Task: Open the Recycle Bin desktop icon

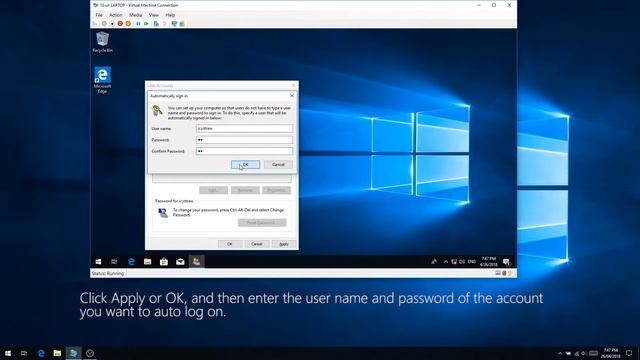Action: click(102, 42)
